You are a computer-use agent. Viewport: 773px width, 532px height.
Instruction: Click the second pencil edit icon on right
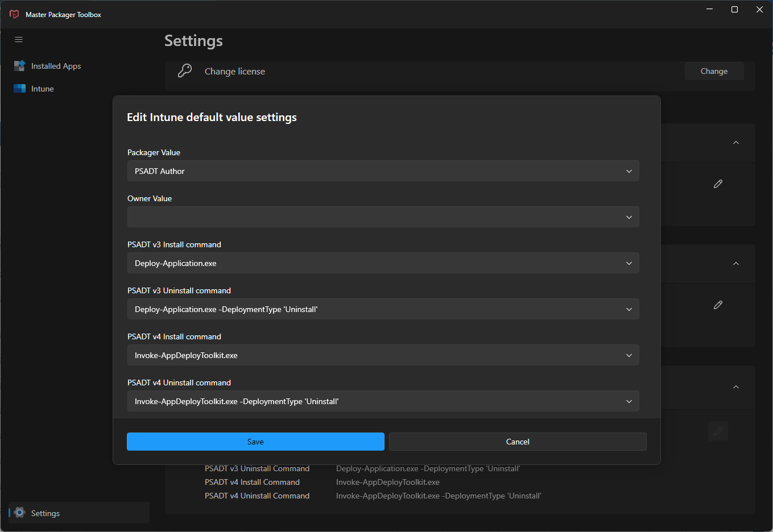coord(718,305)
